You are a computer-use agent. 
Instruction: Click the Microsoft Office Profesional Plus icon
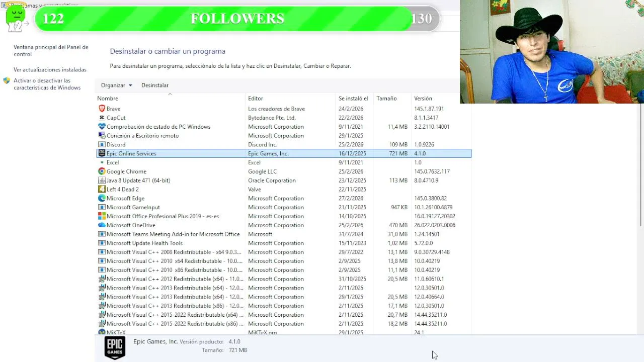coord(102,216)
